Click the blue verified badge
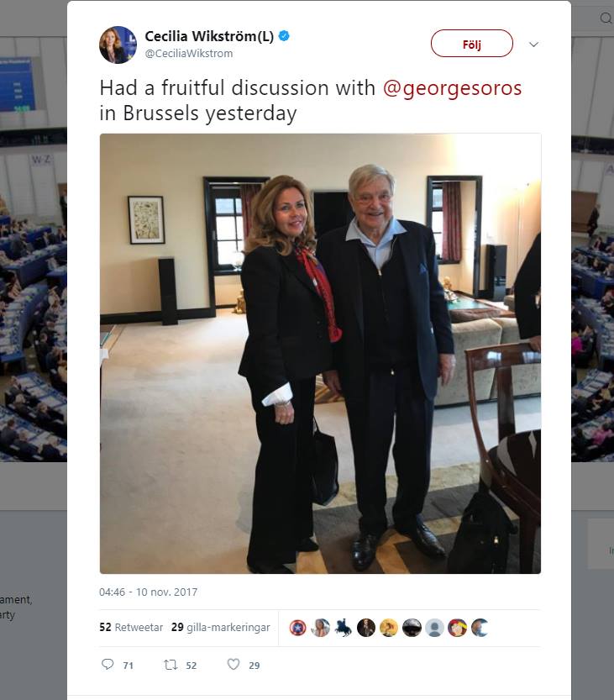614x700 pixels. 284,35
